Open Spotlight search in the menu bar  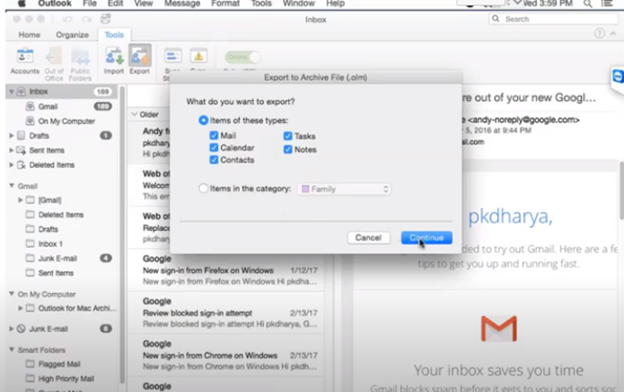click(587, 4)
